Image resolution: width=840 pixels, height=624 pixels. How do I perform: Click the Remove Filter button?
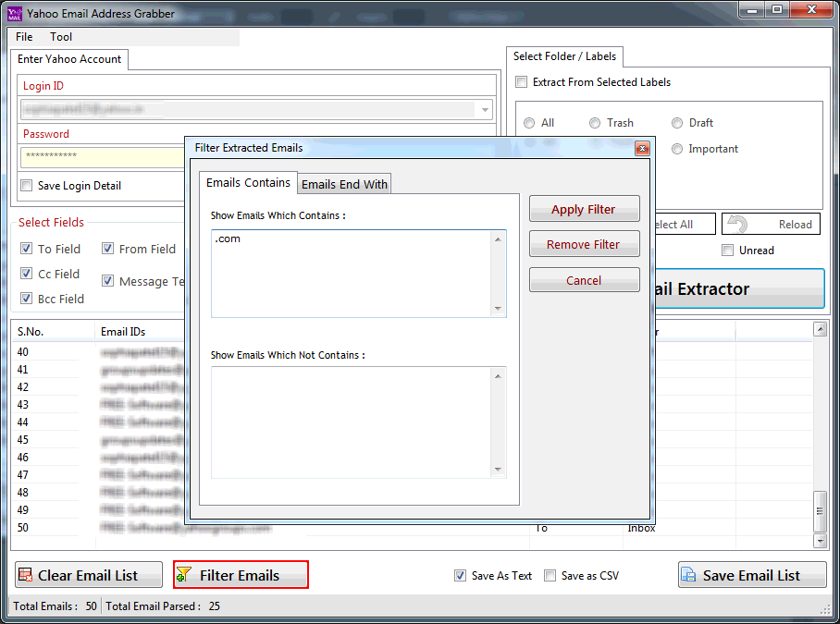(584, 244)
